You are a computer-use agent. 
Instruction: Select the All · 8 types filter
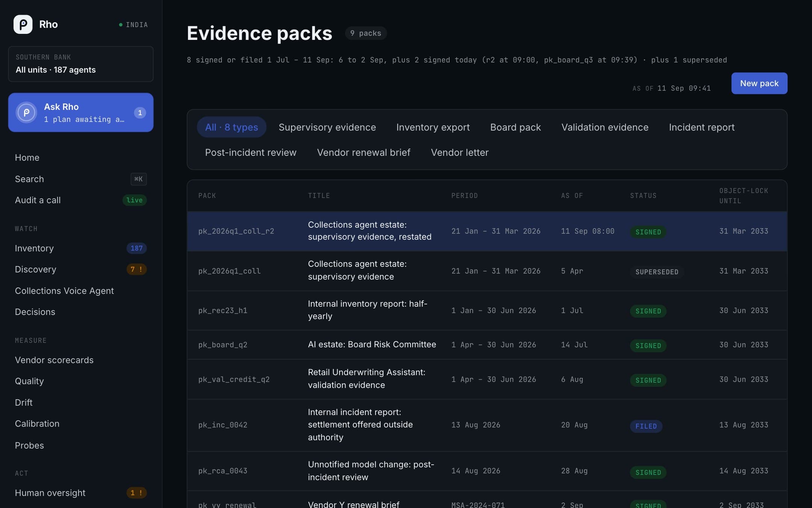(x=232, y=127)
